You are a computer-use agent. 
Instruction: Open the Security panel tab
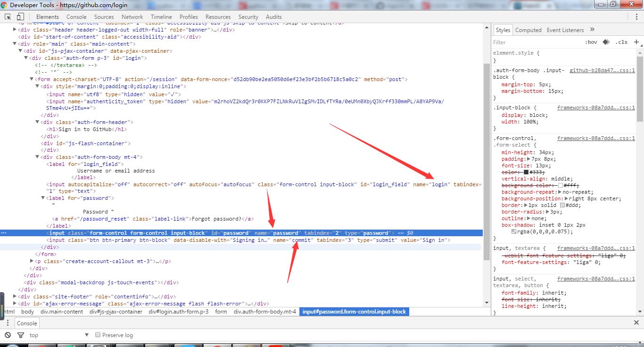pos(248,17)
